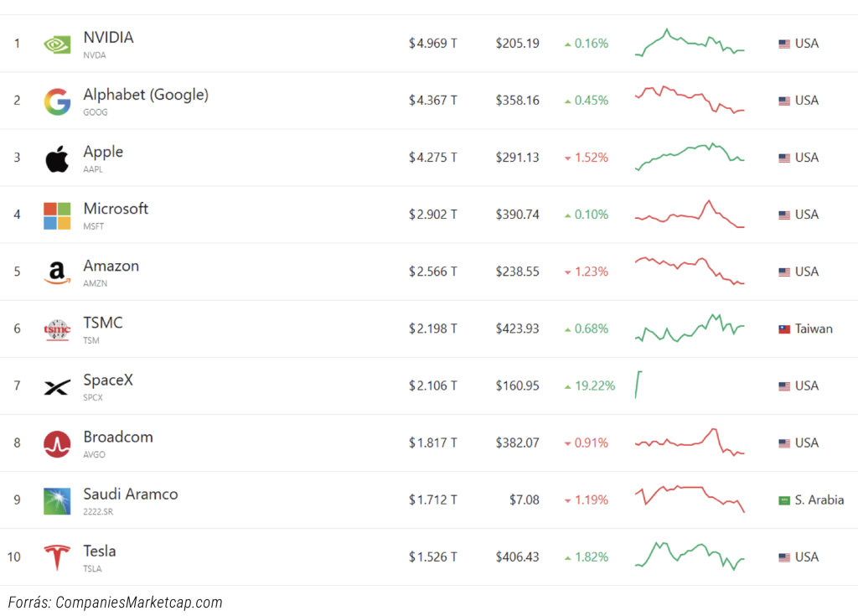Open the Alphabet (Google) company link

point(146,95)
